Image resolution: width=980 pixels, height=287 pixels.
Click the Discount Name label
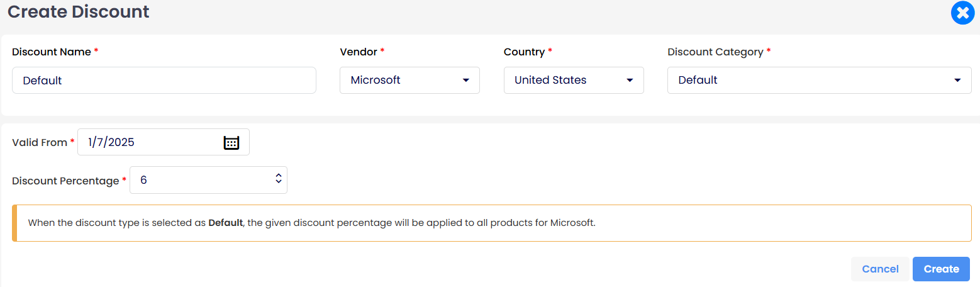coord(52,52)
